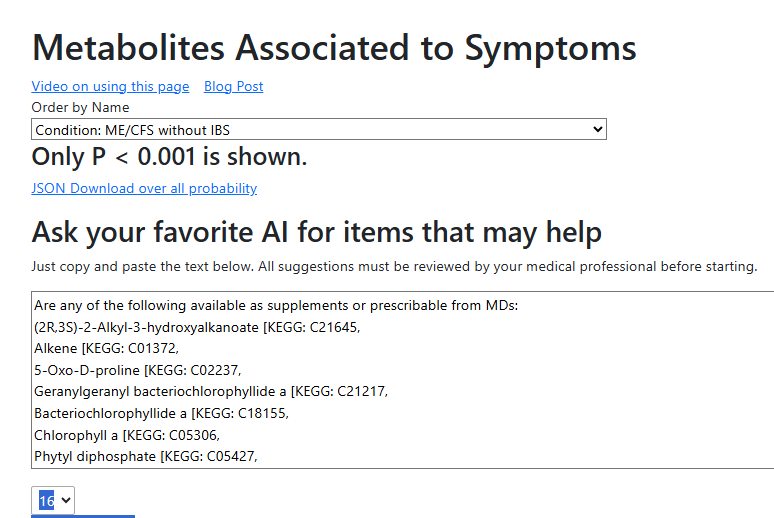Screen dimensions: 774x518
Task: Click the 'Just copy and paste the text below' paragraph
Action: [394, 267]
